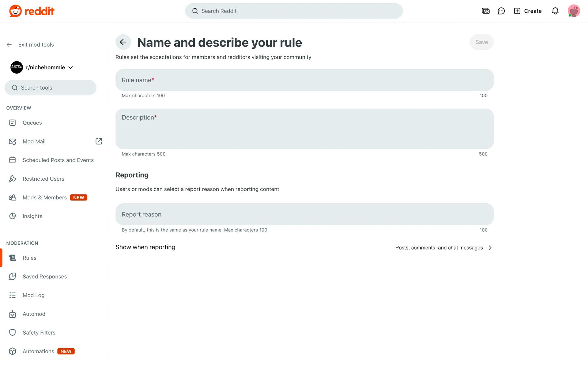Click the advertise AD icon
588x368 pixels.
click(485, 11)
